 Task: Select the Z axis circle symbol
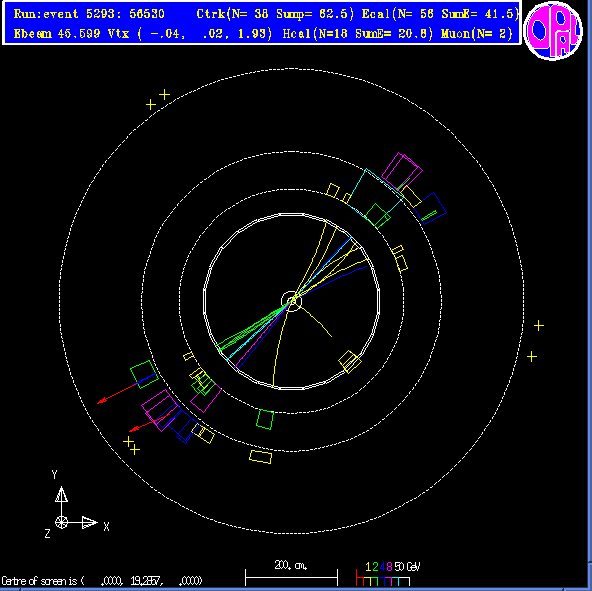pyautogui.click(x=61, y=523)
